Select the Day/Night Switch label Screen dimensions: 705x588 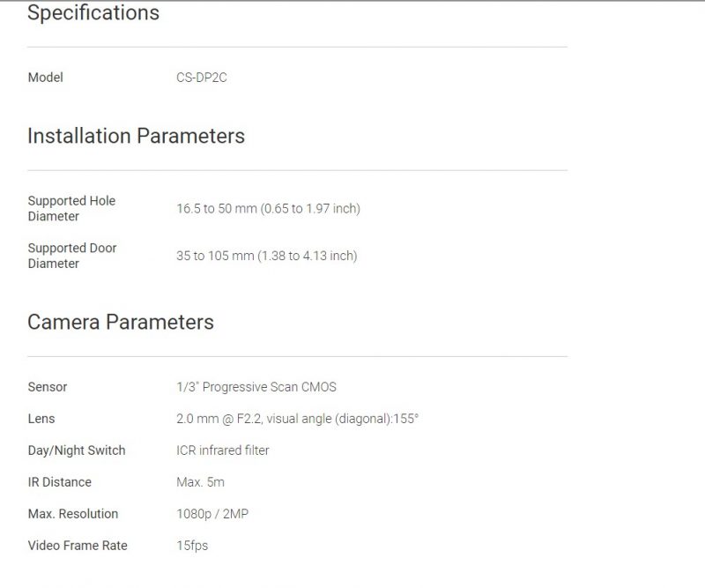77,450
